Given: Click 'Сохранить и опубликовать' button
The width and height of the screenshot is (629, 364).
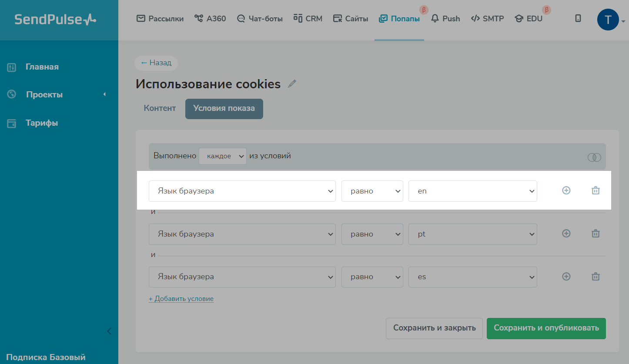Looking at the screenshot, I should [x=546, y=328].
